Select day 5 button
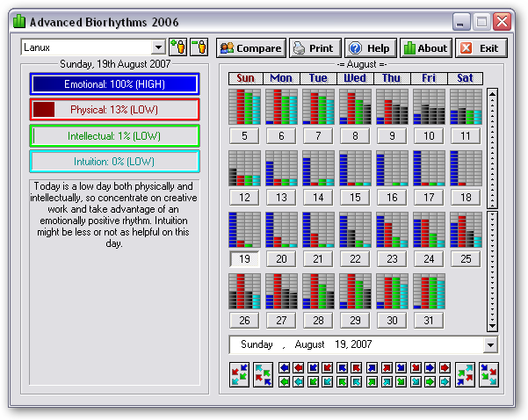 pos(244,135)
